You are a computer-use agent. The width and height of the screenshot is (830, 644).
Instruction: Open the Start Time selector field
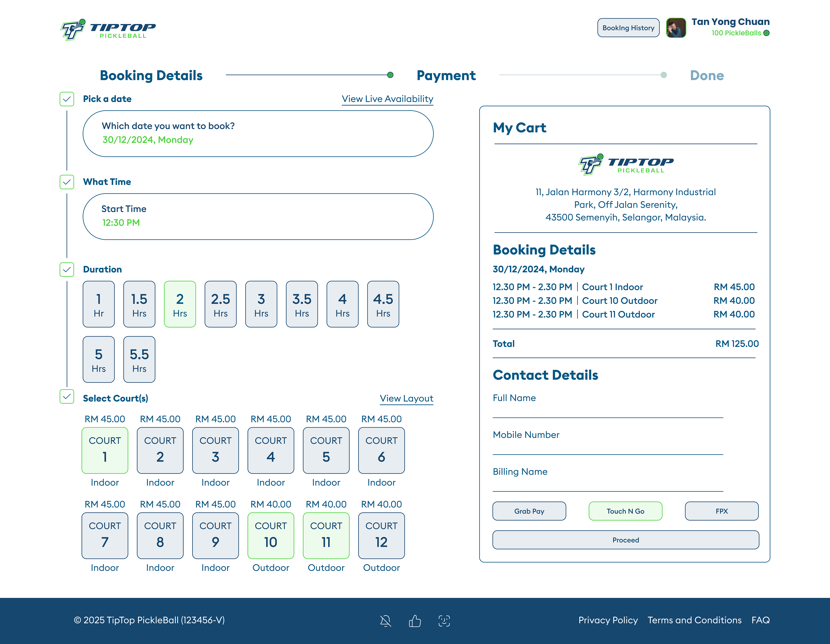pyautogui.click(x=258, y=216)
